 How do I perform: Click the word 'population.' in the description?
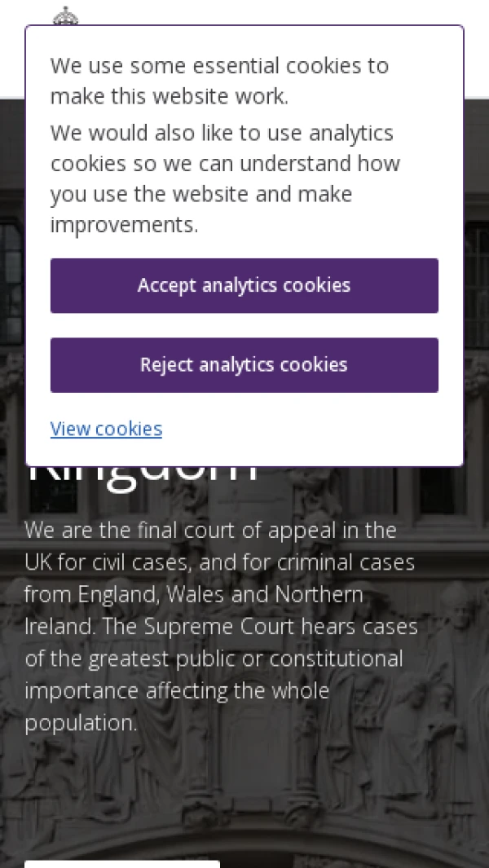click(81, 723)
